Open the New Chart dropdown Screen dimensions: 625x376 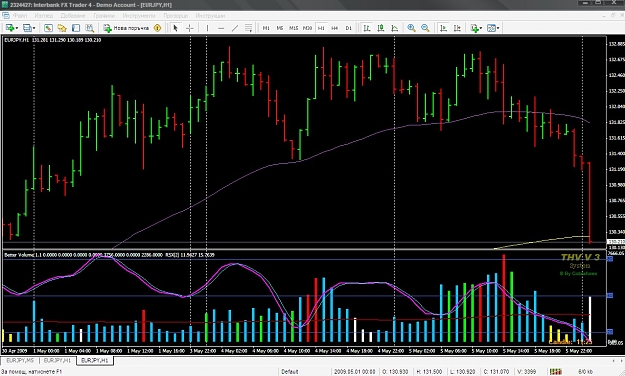(12, 28)
